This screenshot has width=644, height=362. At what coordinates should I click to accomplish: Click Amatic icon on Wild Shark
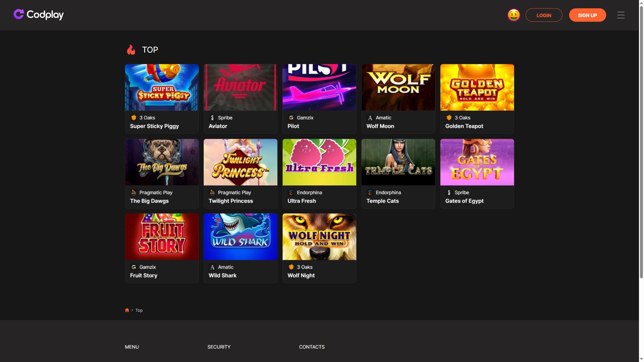point(212,267)
